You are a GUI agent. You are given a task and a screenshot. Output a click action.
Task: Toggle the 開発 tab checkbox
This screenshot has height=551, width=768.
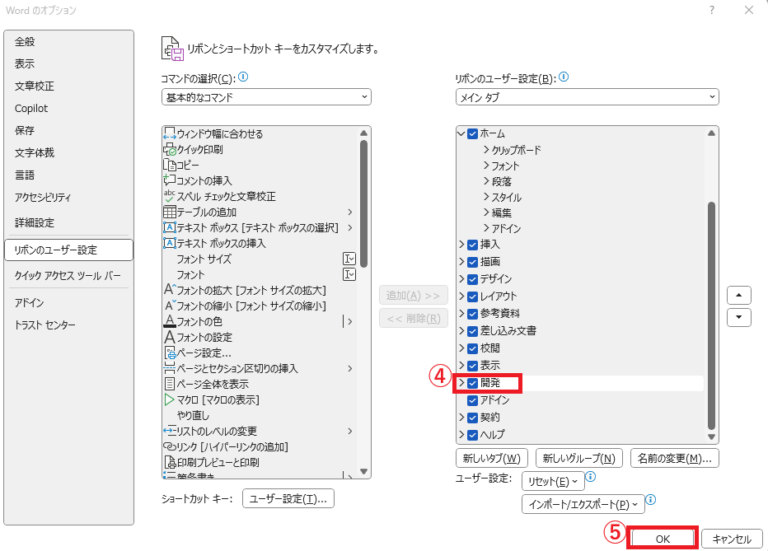click(x=473, y=383)
